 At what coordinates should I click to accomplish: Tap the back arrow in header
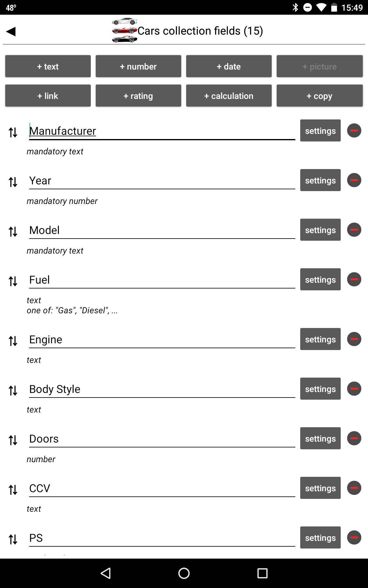11,31
